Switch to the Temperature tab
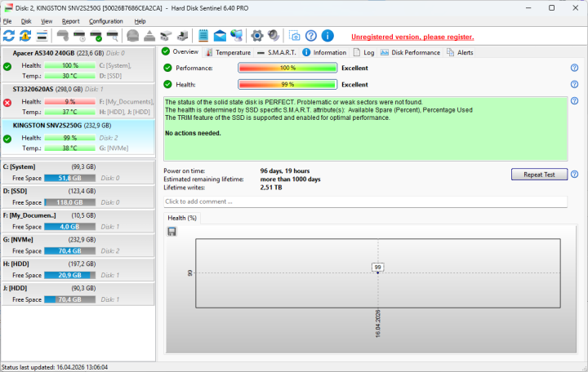Viewport: 588px width, 372px height. [228, 52]
